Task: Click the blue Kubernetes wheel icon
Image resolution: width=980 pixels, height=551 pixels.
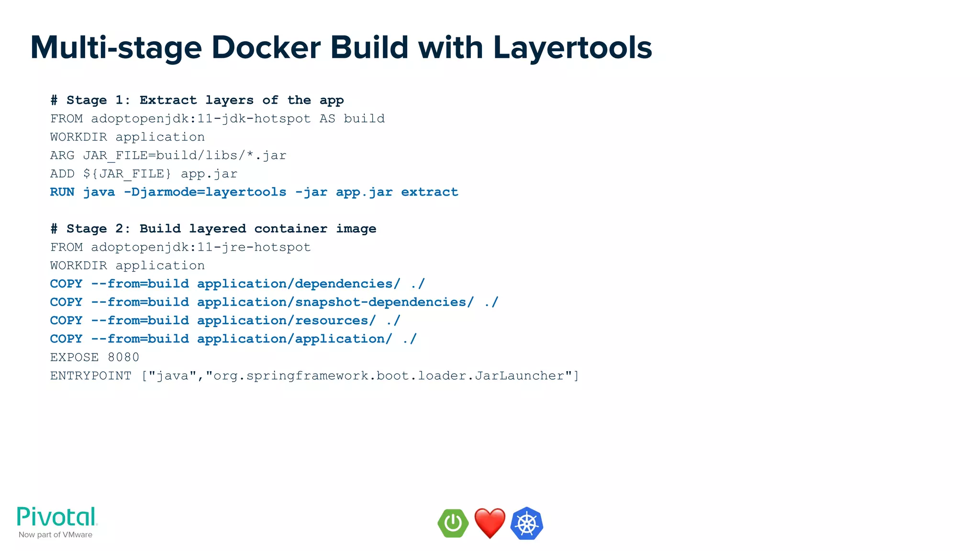Action: pos(526,523)
